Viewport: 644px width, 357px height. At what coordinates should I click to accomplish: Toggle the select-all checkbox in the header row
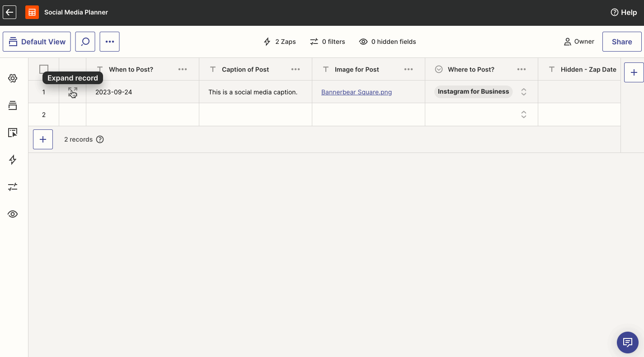click(x=43, y=69)
